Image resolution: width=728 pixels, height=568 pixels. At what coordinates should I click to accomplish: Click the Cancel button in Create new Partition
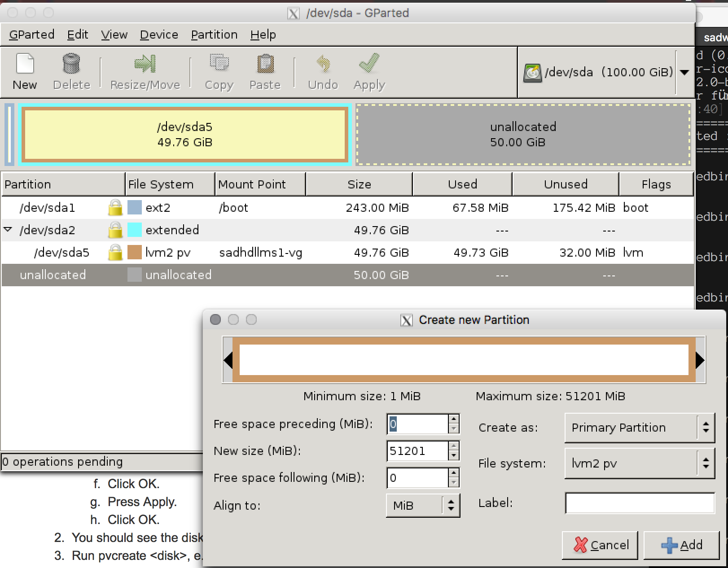[x=600, y=545]
